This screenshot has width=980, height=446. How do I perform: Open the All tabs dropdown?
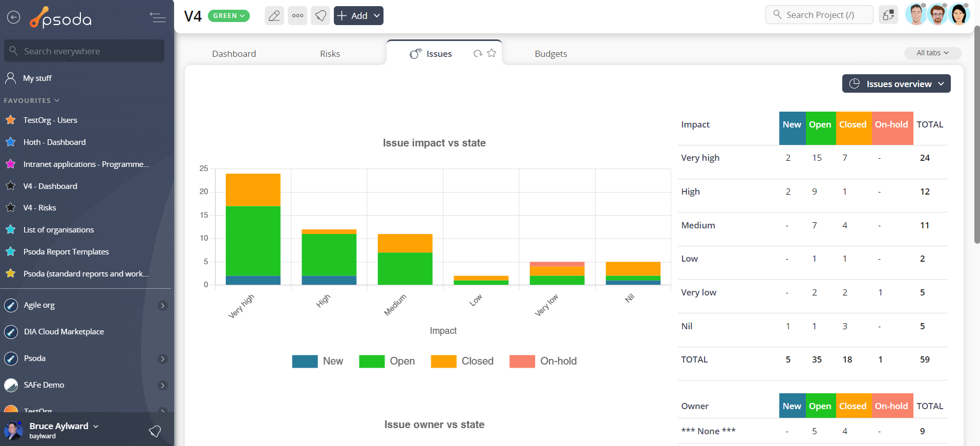pyautogui.click(x=932, y=53)
